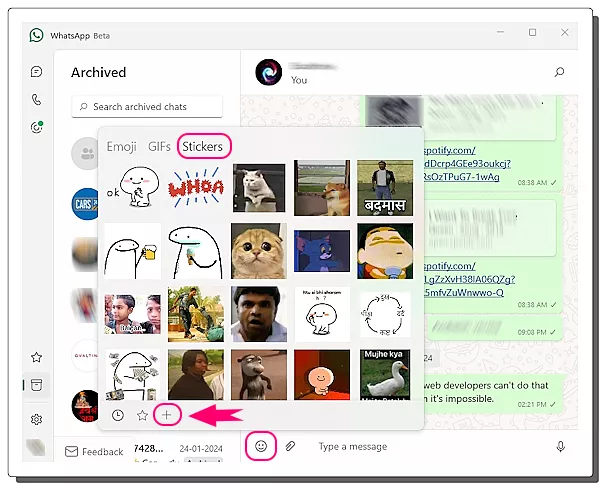Click the message sent at 09:08 PM
The image size is (600, 484).
494,328
